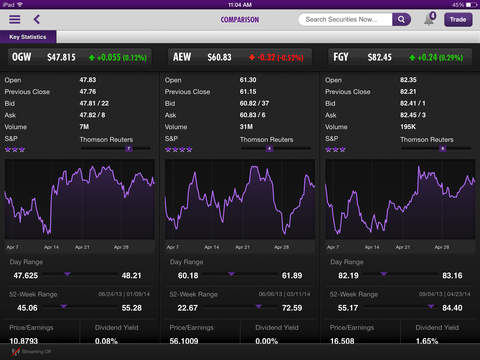Image resolution: width=480 pixels, height=360 pixels.
Task: Open the AEW ticker header
Action: click(240, 57)
